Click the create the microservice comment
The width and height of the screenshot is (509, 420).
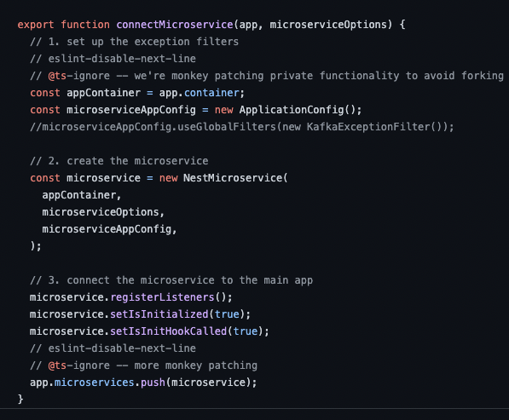tap(119, 161)
